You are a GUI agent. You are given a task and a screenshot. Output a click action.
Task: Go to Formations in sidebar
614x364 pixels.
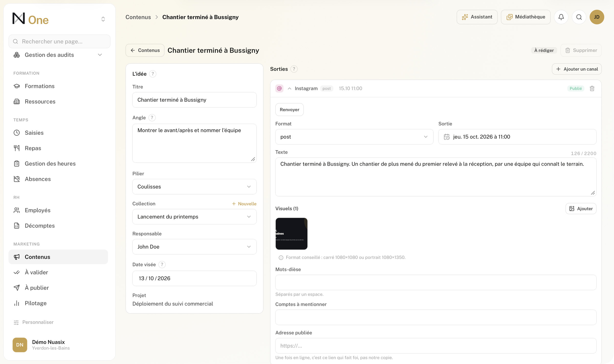(x=58, y=86)
